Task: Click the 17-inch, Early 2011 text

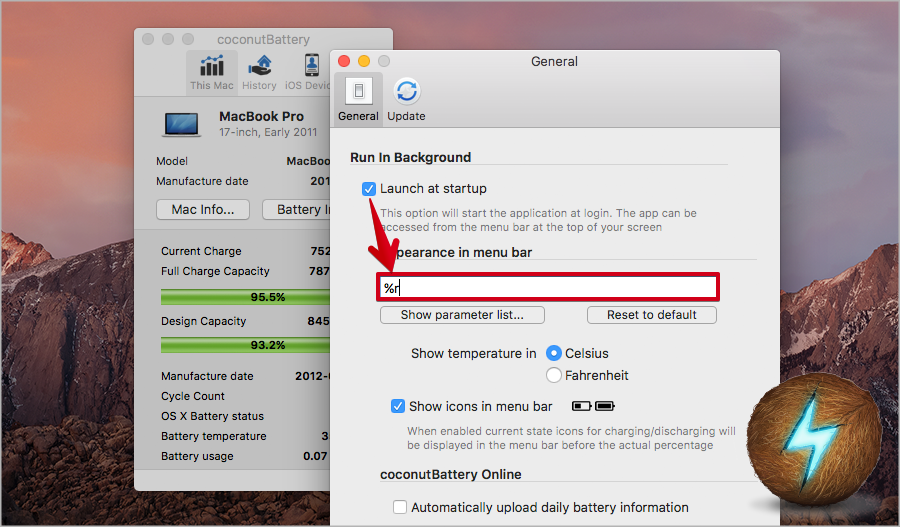Action: [x=268, y=133]
